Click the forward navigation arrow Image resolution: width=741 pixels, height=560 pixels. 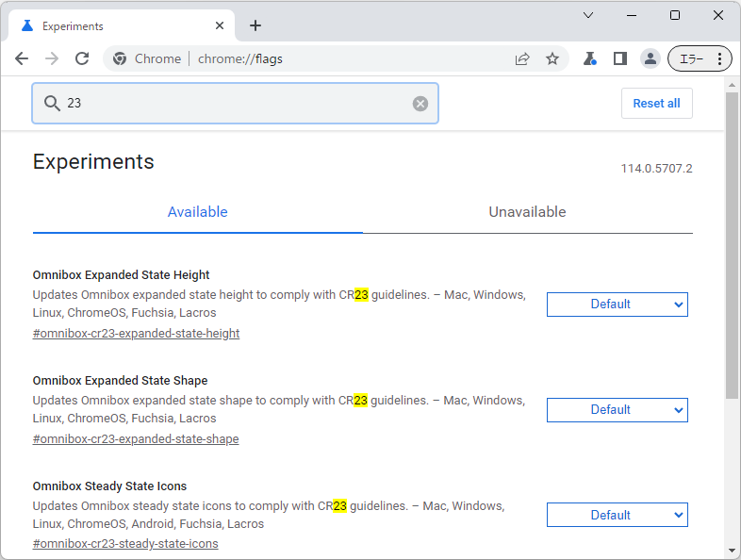click(x=52, y=58)
